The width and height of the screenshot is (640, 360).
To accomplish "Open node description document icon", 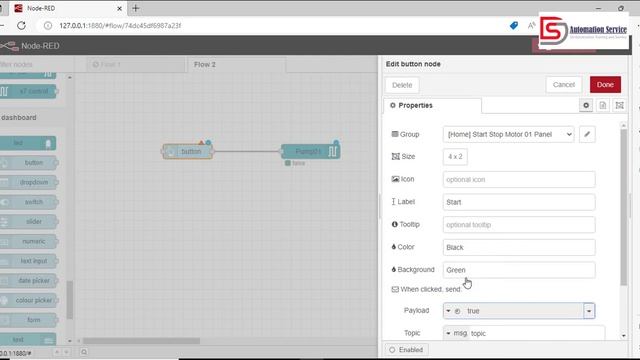I will point(603,105).
